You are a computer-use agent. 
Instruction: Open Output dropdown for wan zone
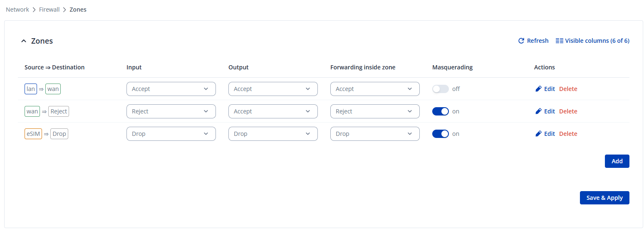pos(272,111)
